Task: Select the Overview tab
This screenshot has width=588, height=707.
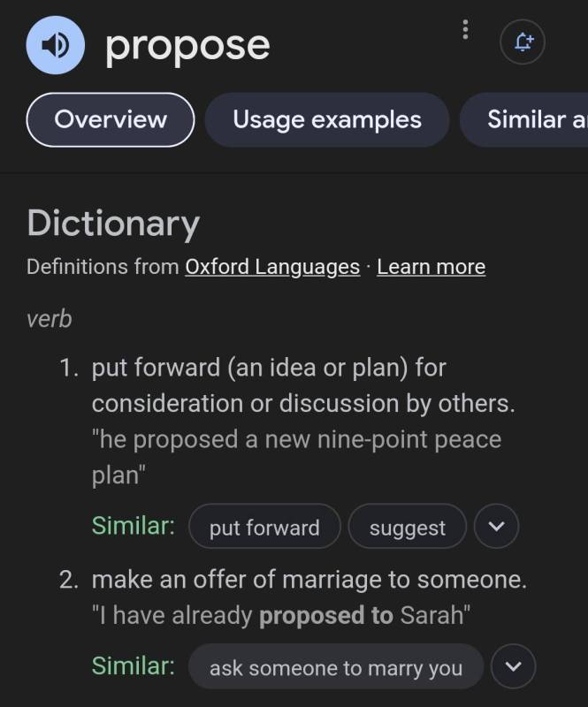Action: pyautogui.click(x=111, y=120)
